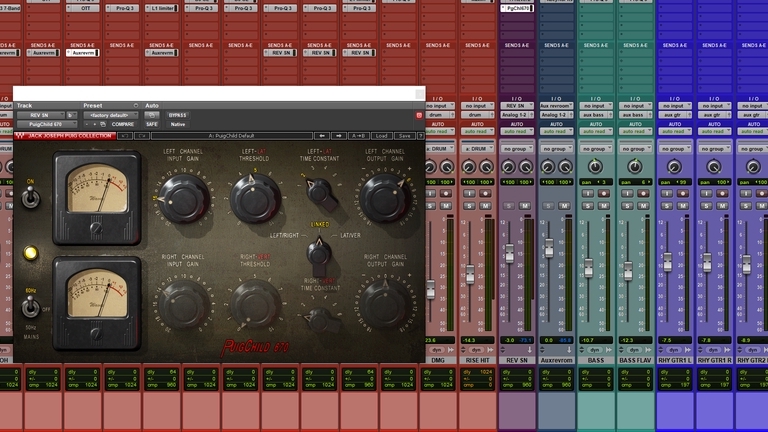Select previous preset with minus button
The width and height of the screenshot is (768, 432).
click(87, 124)
